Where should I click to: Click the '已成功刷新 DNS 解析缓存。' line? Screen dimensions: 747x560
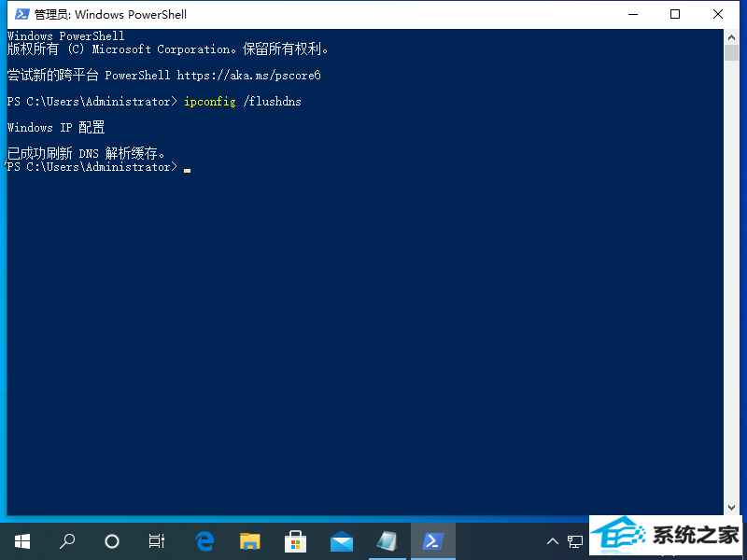[x=86, y=153]
